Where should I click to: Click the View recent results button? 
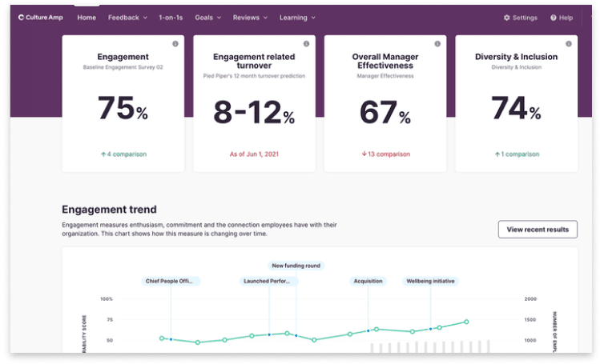pos(537,230)
